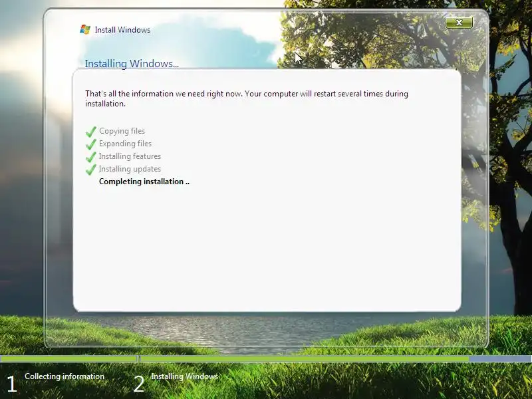Click the Installing Windows progress bar

[x=336, y=358]
